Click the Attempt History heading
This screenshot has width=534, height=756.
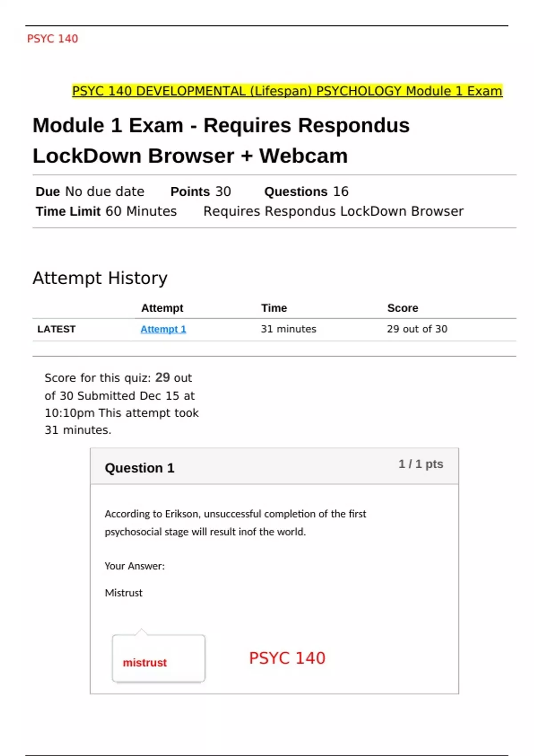pyautogui.click(x=100, y=278)
